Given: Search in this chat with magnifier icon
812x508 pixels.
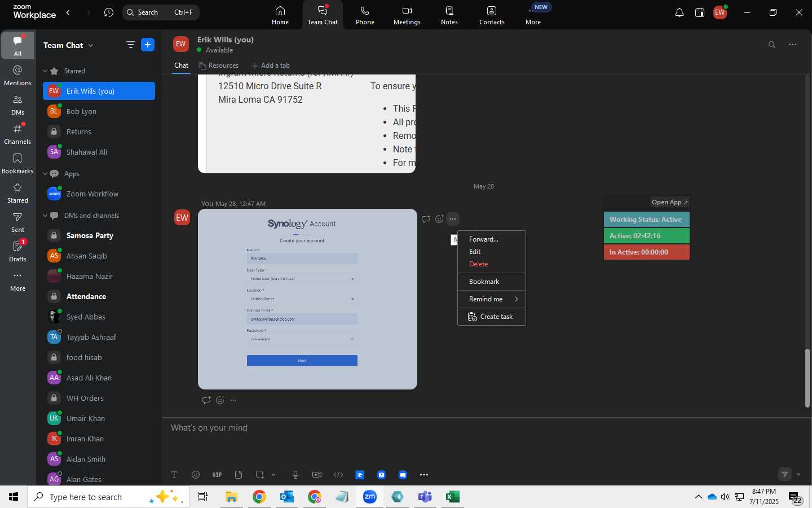Looking at the screenshot, I should pyautogui.click(x=772, y=45).
